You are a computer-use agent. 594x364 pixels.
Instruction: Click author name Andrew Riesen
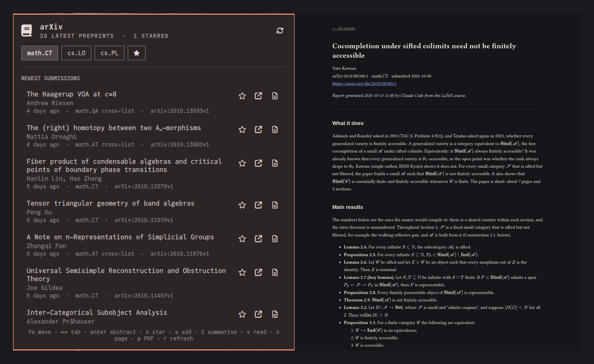coord(49,103)
